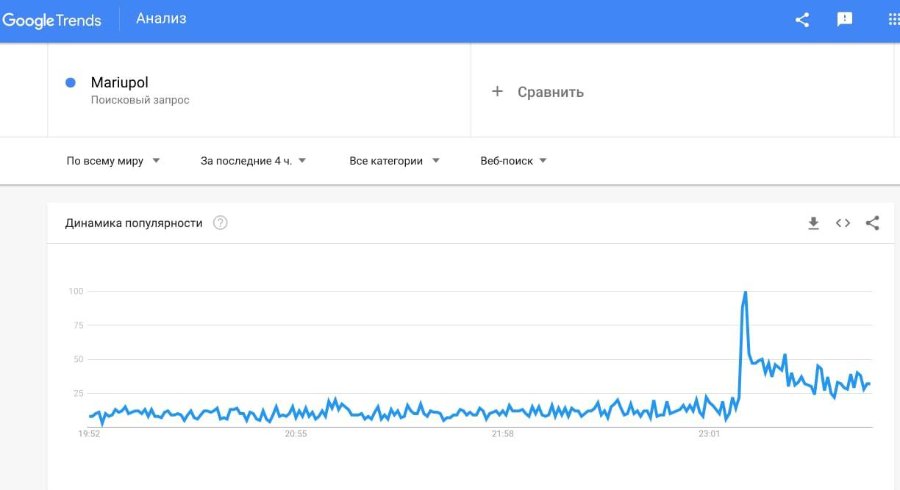Expand the По всему миру region dropdown

[x=113, y=160]
